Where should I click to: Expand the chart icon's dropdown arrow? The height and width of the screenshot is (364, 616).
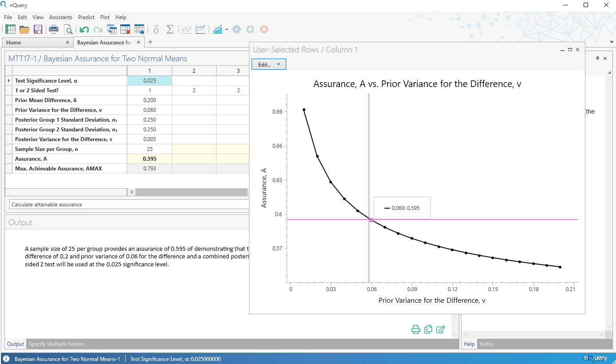(x=226, y=29)
